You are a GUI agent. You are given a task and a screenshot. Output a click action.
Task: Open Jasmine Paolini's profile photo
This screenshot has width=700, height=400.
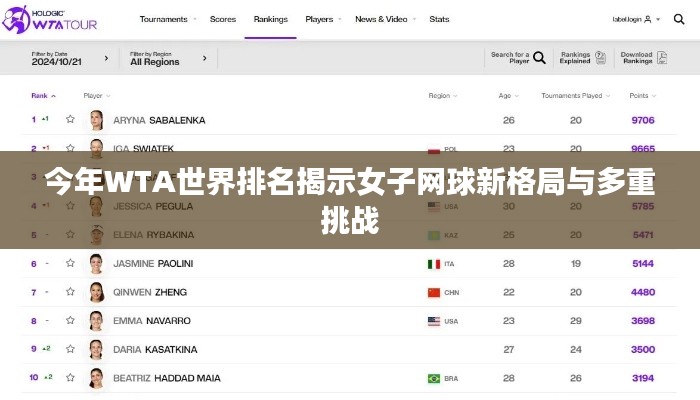96,264
